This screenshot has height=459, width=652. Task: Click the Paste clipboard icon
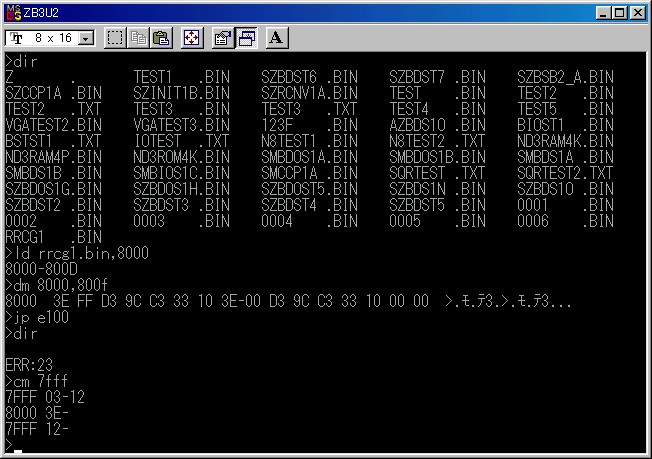coord(161,38)
